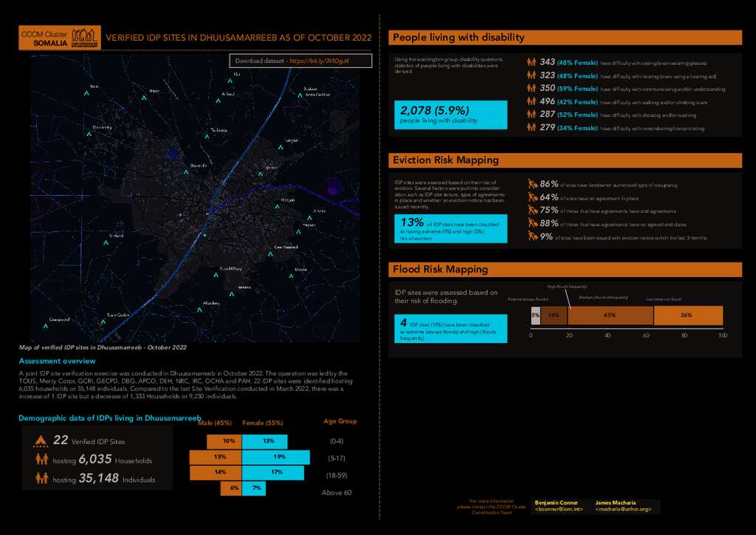Click the people icon beside 343 seeing difficulty
Viewport: 756px width, 535px height.
[x=531, y=62]
